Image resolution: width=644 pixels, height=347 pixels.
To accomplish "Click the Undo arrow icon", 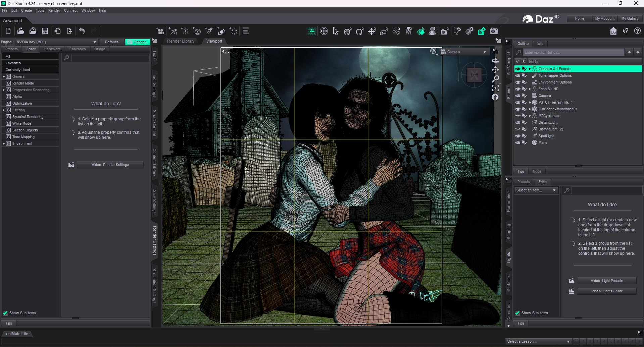I will (82, 31).
